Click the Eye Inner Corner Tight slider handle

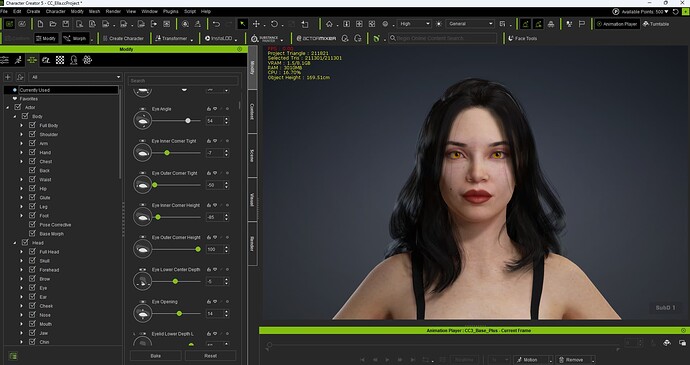point(167,153)
